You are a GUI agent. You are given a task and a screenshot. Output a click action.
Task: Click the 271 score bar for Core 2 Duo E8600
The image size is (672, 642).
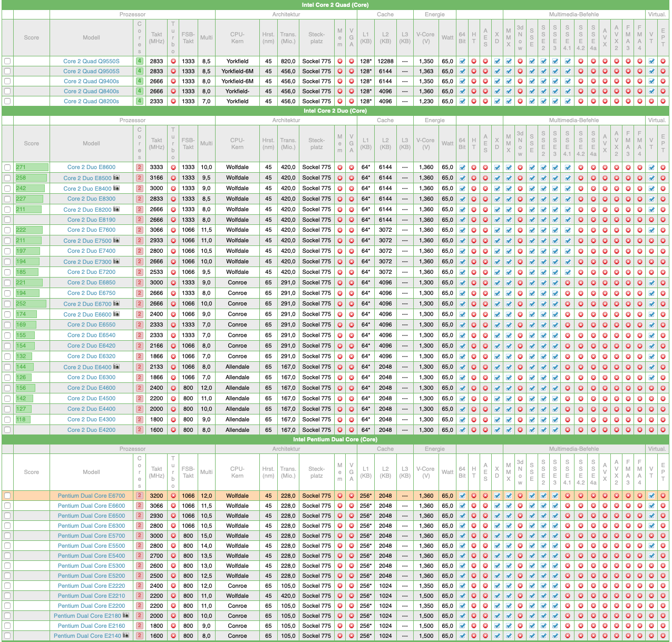point(32,167)
